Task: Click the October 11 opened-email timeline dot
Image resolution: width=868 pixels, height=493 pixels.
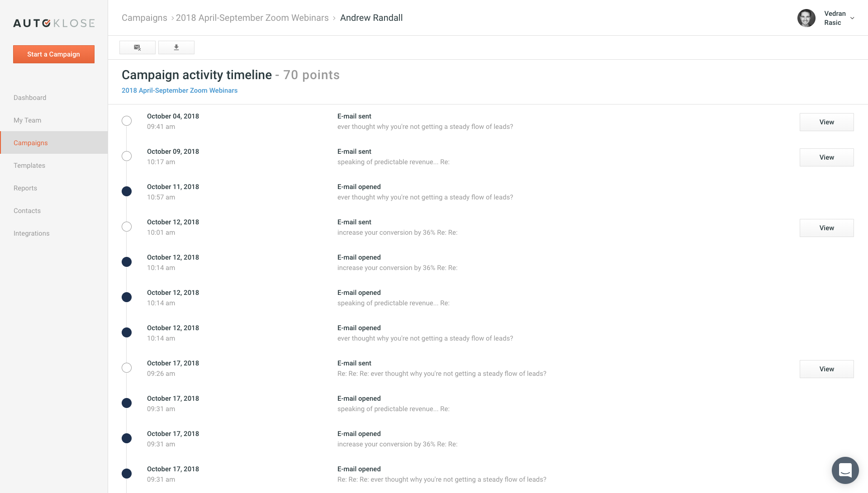Action: point(127,191)
